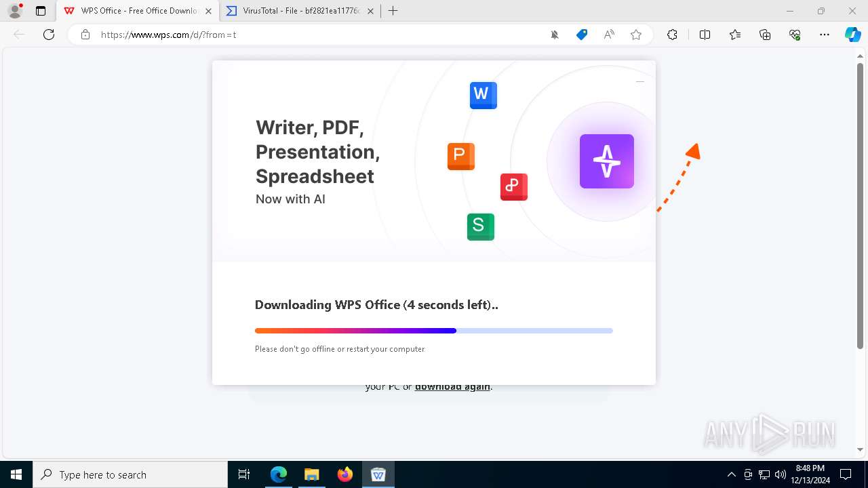The image size is (868, 488).
Task: View site information lock icon
Action: tap(85, 35)
